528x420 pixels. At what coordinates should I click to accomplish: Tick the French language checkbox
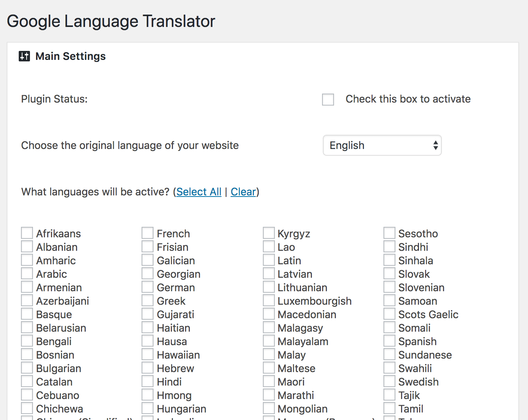pyautogui.click(x=148, y=233)
